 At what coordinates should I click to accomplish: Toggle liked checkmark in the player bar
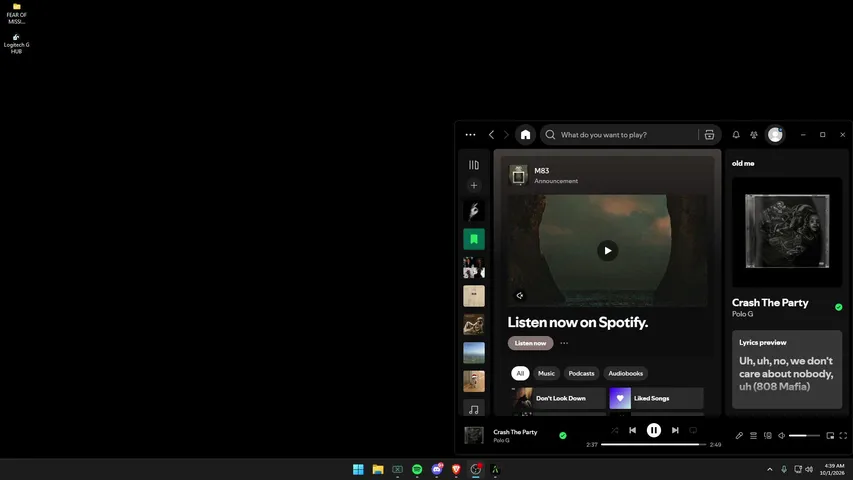coord(563,435)
